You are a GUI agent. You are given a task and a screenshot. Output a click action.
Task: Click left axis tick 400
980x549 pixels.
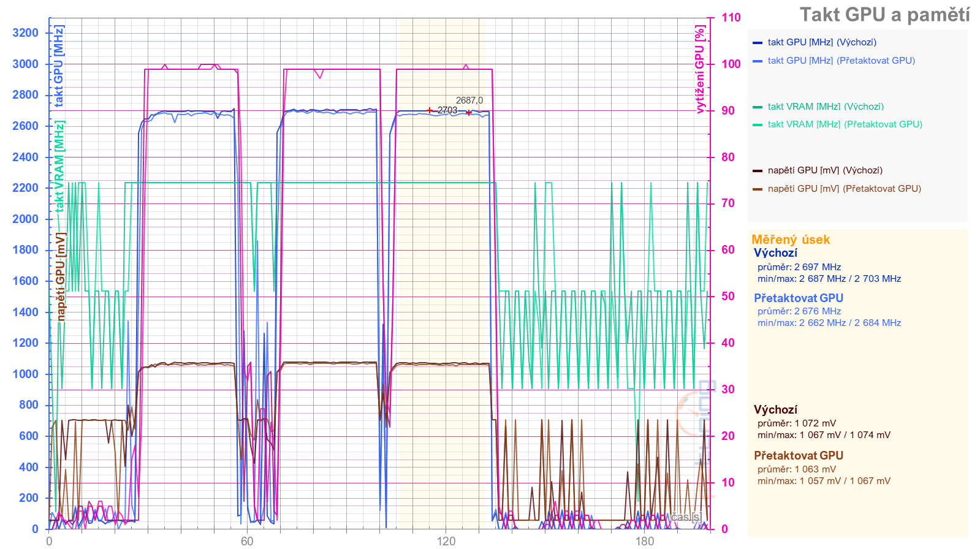(x=29, y=467)
